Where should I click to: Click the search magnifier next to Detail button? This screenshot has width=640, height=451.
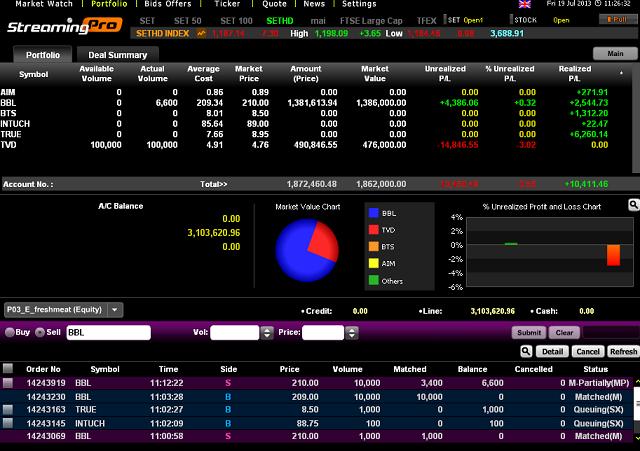[x=526, y=351]
